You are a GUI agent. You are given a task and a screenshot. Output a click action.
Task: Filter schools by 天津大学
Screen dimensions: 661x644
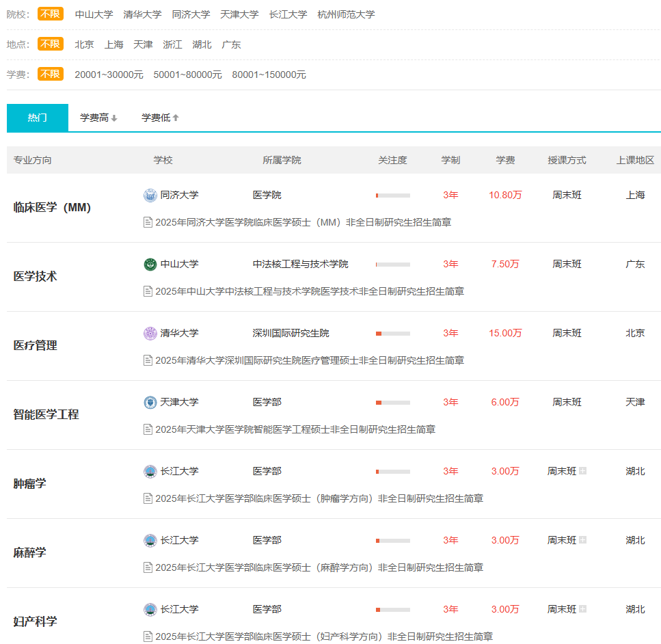pyautogui.click(x=239, y=14)
